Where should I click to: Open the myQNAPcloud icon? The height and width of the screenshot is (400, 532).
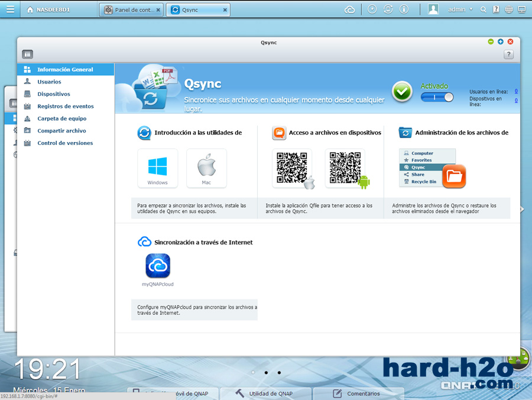158,266
